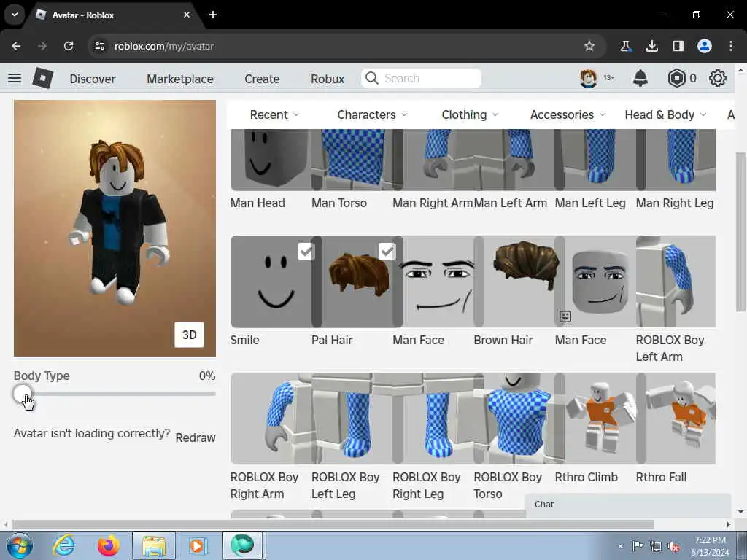This screenshot has width=747, height=560.
Task: Open the Robux page
Action: coord(328,79)
